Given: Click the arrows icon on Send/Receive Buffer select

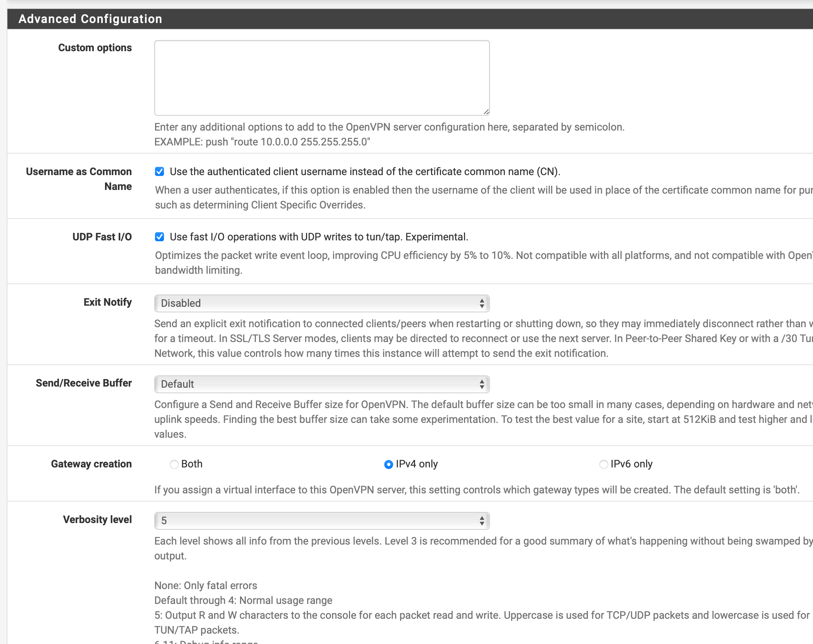Looking at the screenshot, I should pyautogui.click(x=482, y=384).
